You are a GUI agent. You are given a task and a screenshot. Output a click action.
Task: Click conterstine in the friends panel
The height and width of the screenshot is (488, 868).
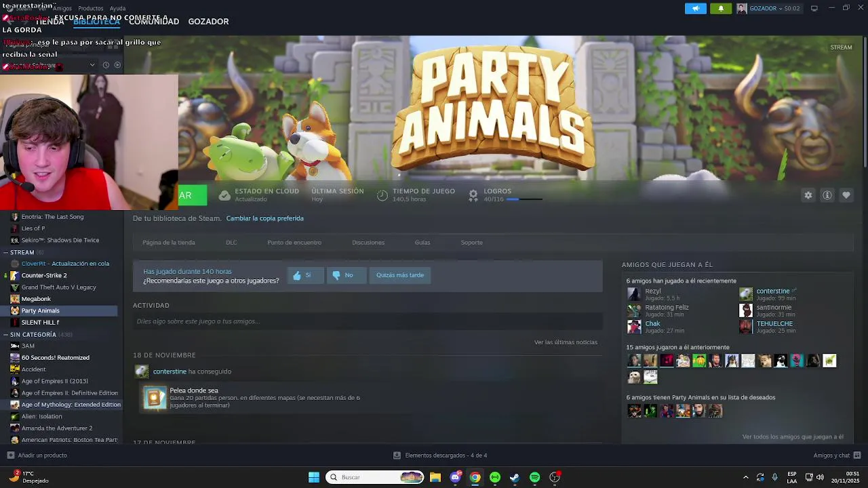click(x=773, y=291)
